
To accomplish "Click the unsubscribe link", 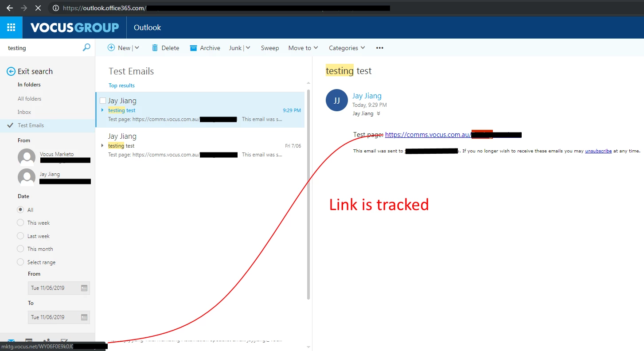I will pyautogui.click(x=598, y=151).
